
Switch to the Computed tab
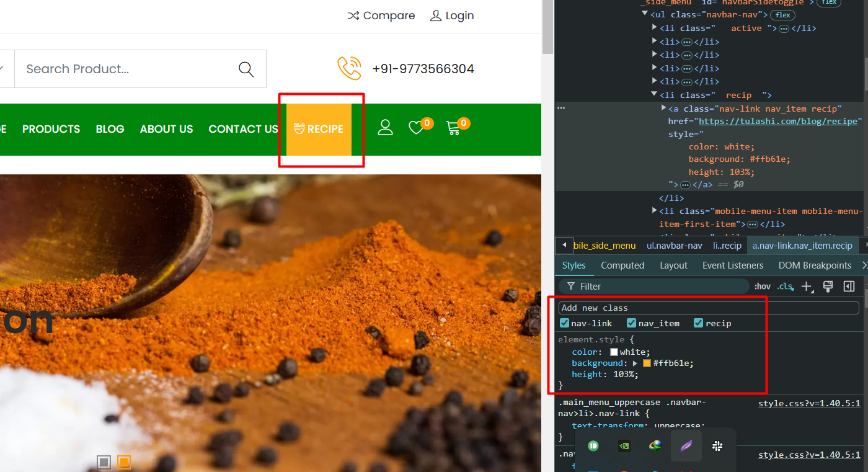coord(622,265)
